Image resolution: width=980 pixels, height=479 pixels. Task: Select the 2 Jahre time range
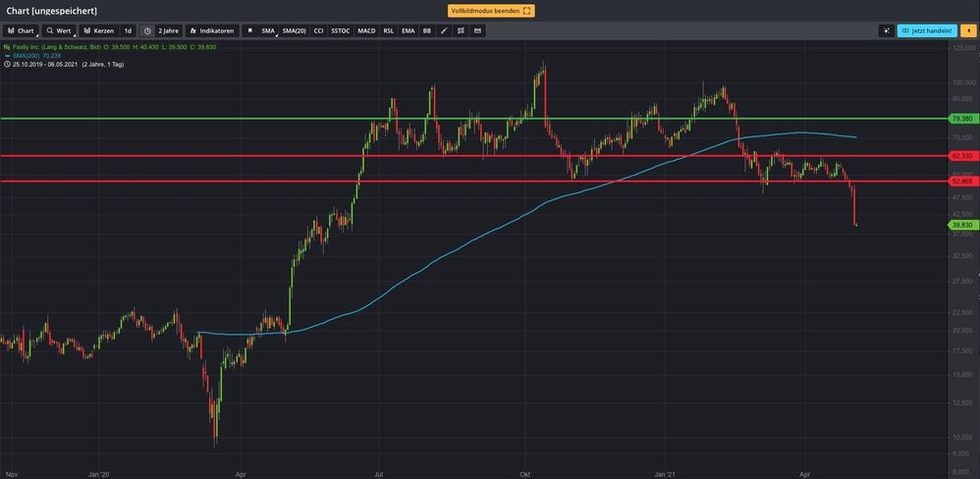pos(168,30)
